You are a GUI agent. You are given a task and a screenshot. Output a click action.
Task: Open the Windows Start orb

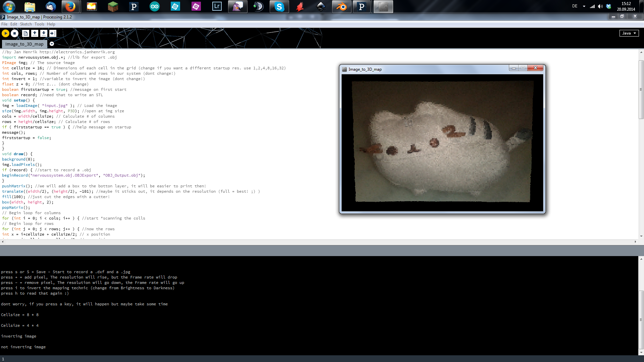click(x=9, y=6)
